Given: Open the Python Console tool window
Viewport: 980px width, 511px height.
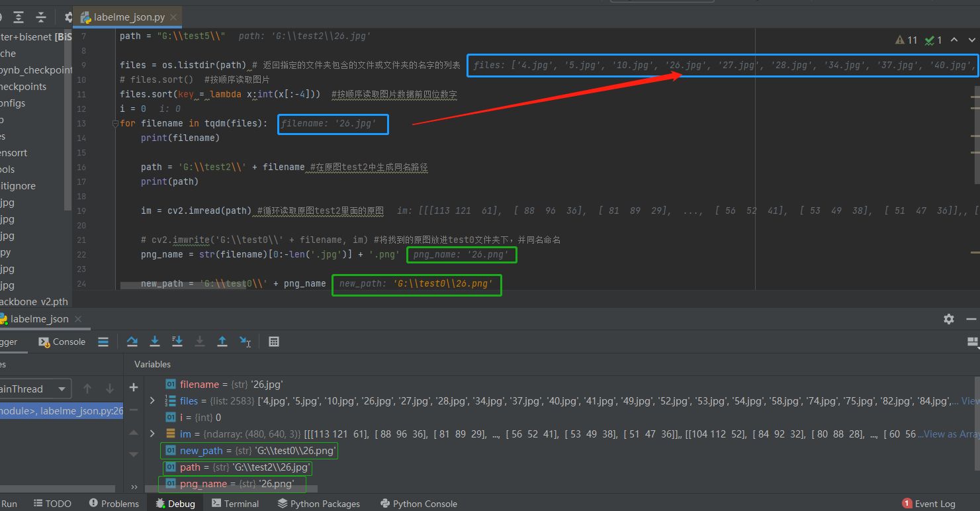Looking at the screenshot, I should (x=418, y=504).
